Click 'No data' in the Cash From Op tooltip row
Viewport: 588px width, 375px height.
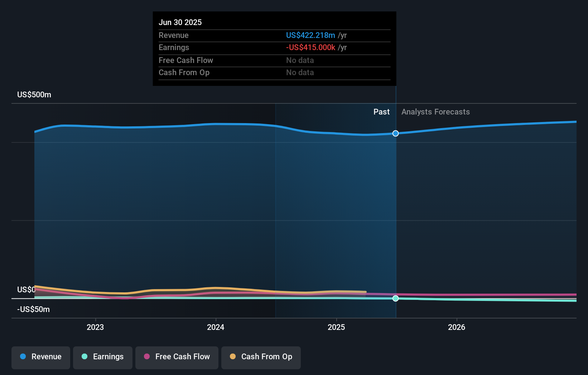(x=300, y=72)
